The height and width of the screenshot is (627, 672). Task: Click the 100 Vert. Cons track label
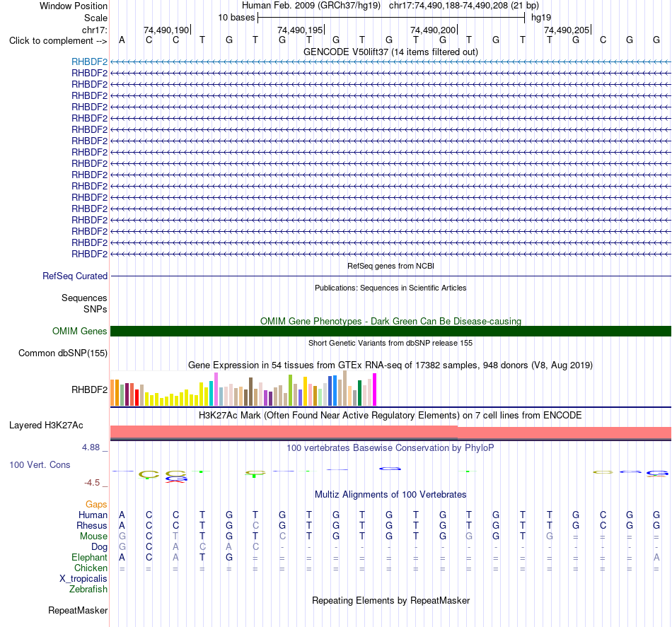pyautogui.click(x=40, y=464)
